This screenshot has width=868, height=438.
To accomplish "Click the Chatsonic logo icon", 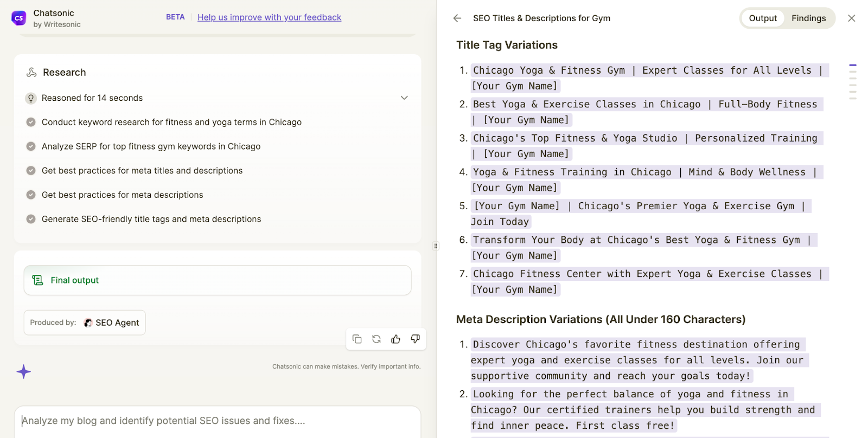I will coord(19,18).
